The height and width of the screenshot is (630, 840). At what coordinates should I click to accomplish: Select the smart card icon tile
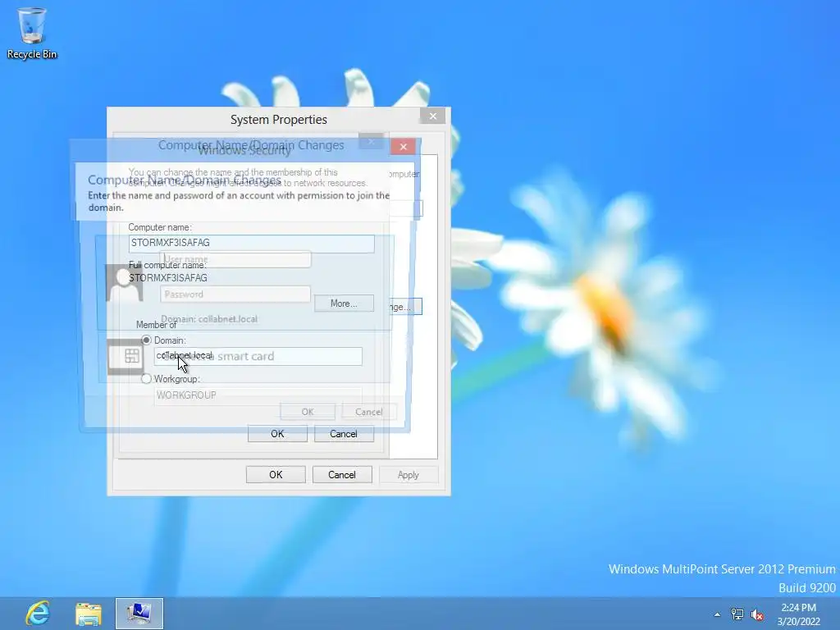(126, 356)
